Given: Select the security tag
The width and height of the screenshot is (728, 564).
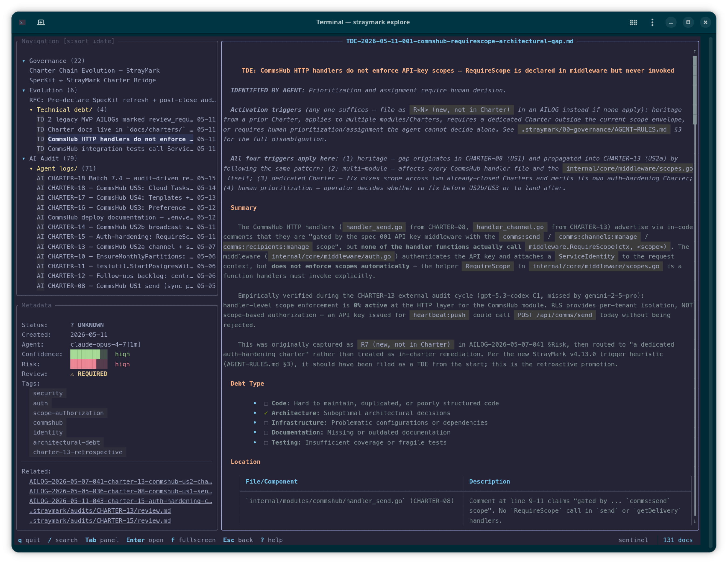Looking at the screenshot, I should click(48, 394).
